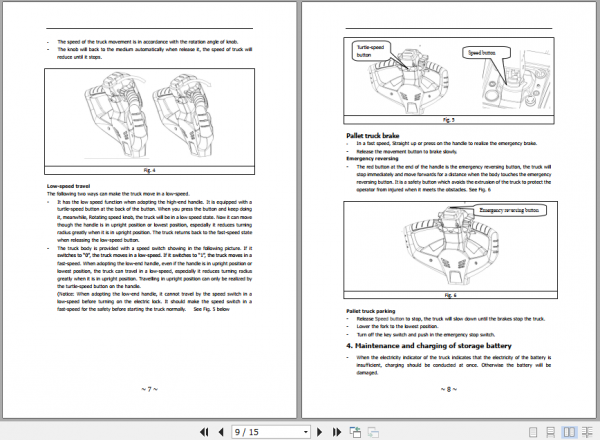The width and height of the screenshot is (600, 440).
Task: Click the greyed next view icon
Action: point(373,432)
